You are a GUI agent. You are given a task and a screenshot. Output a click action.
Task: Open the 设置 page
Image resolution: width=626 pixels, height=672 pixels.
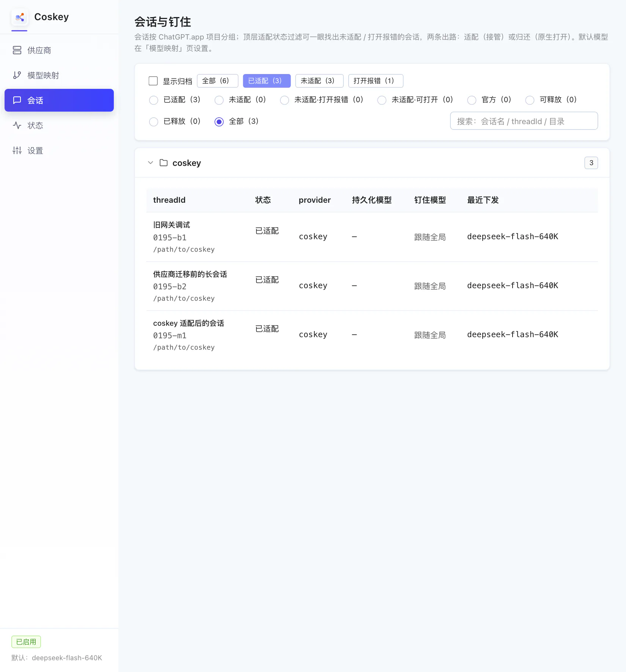(x=59, y=150)
